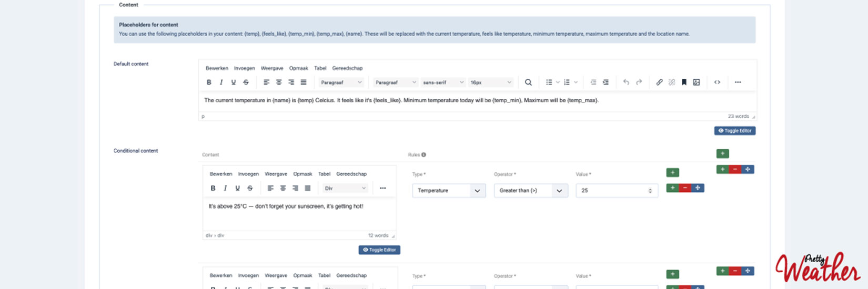Viewport: 868px width, 289px height.
Task: Click the search icon in default editor toolbar
Action: pyautogui.click(x=528, y=82)
